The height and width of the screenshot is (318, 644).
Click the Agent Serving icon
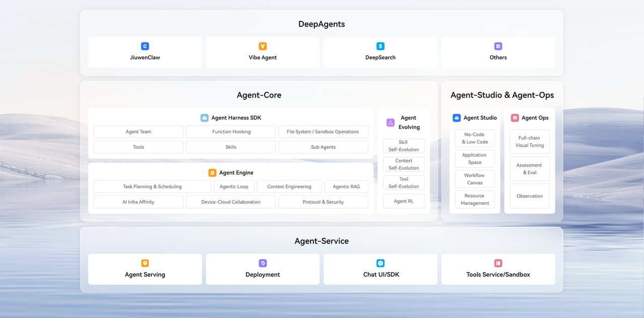145,263
